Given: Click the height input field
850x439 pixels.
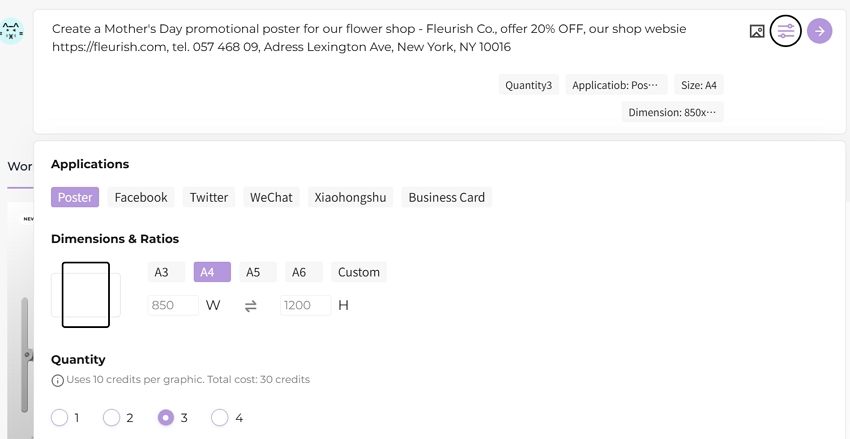Looking at the screenshot, I should [305, 305].
